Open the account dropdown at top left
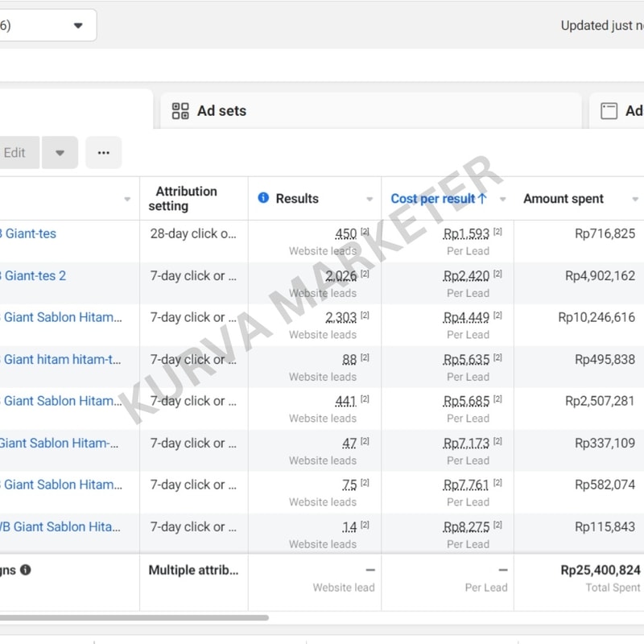The image size is (644, 644). click(48, 26)
